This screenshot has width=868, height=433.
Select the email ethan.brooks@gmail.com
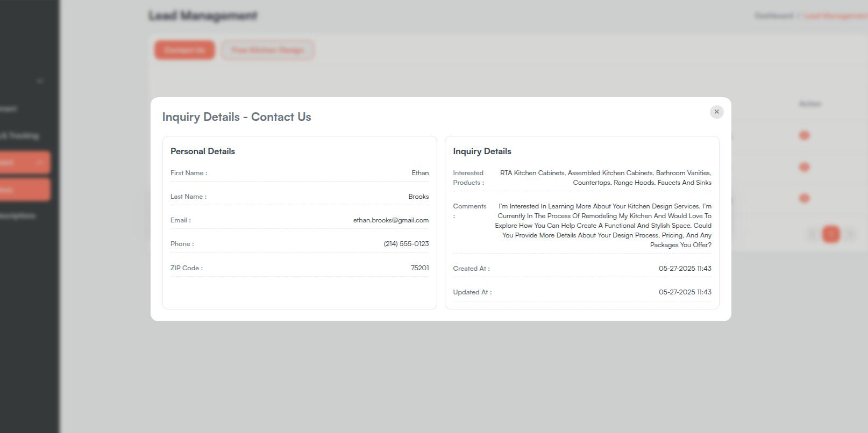click(391, 220)
